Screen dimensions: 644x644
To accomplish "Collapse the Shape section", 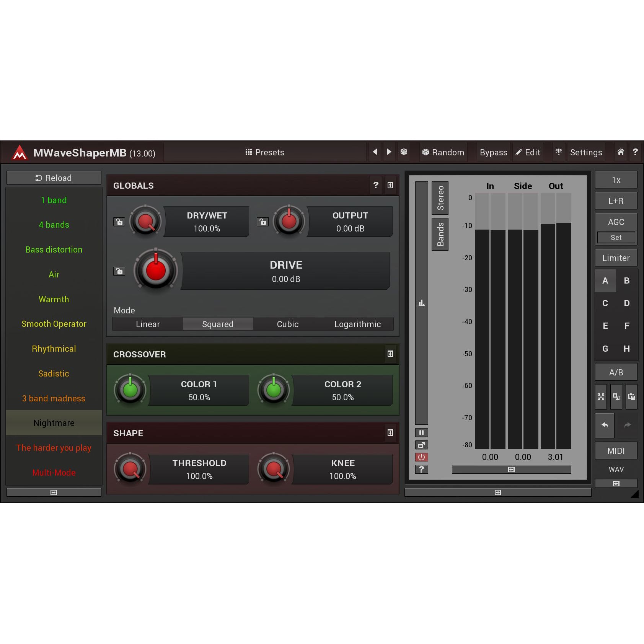I will [x=390, y=433].
